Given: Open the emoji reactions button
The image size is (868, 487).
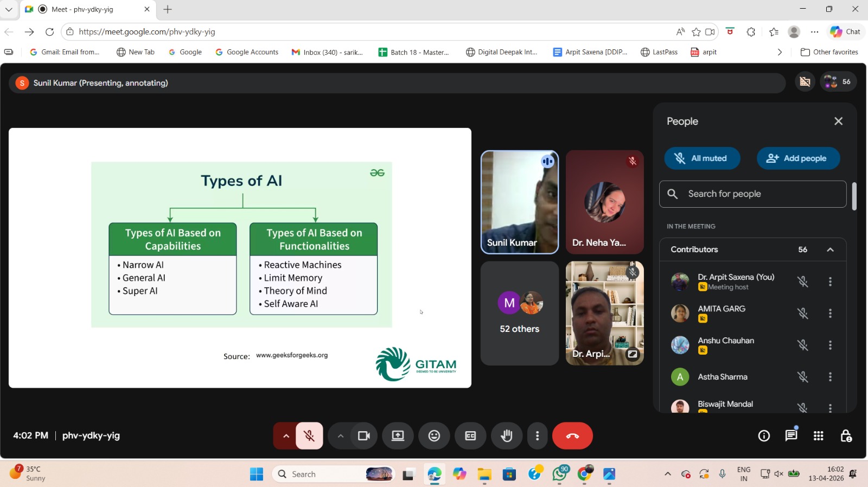Looking at the screenshot, I should click(434, 436).
